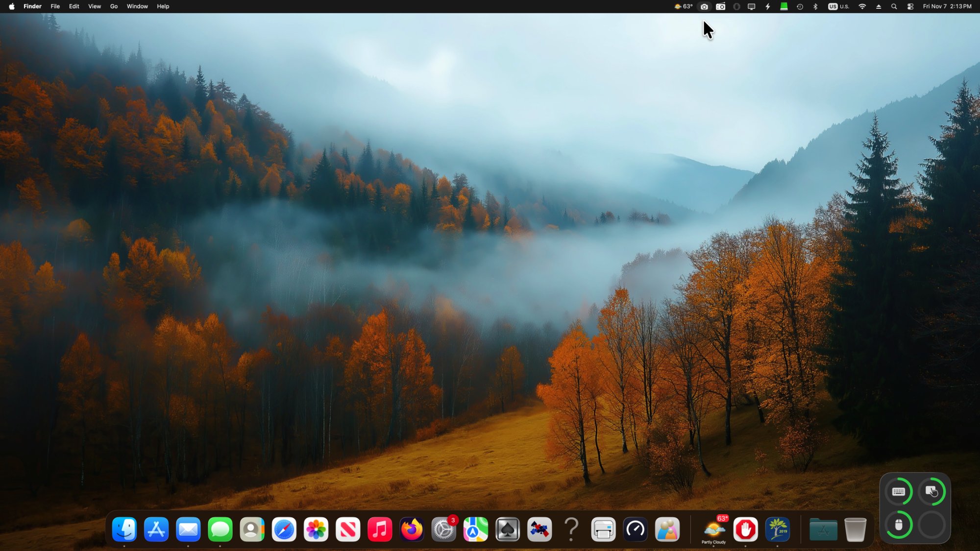
Task: Open Firefox from the Dock
Action: point(412,529)
